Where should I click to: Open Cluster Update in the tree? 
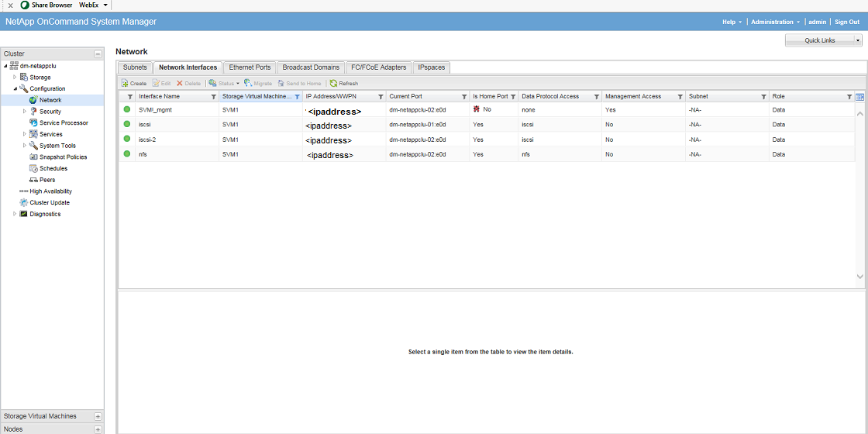point(50,202)
